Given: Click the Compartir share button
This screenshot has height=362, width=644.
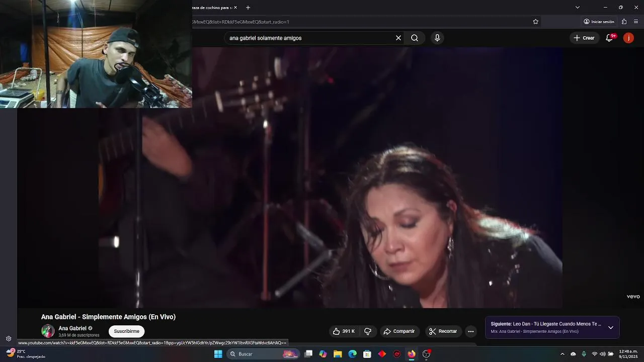Looking at the screenshot, I should (x=399, y=331).
